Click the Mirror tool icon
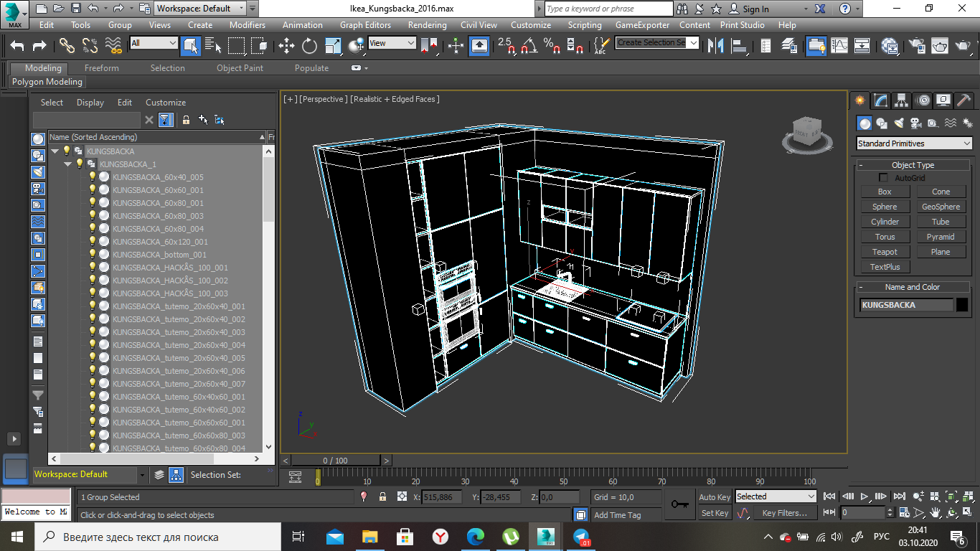The height and width of the screenshot is (551, 980). (715, 46)
